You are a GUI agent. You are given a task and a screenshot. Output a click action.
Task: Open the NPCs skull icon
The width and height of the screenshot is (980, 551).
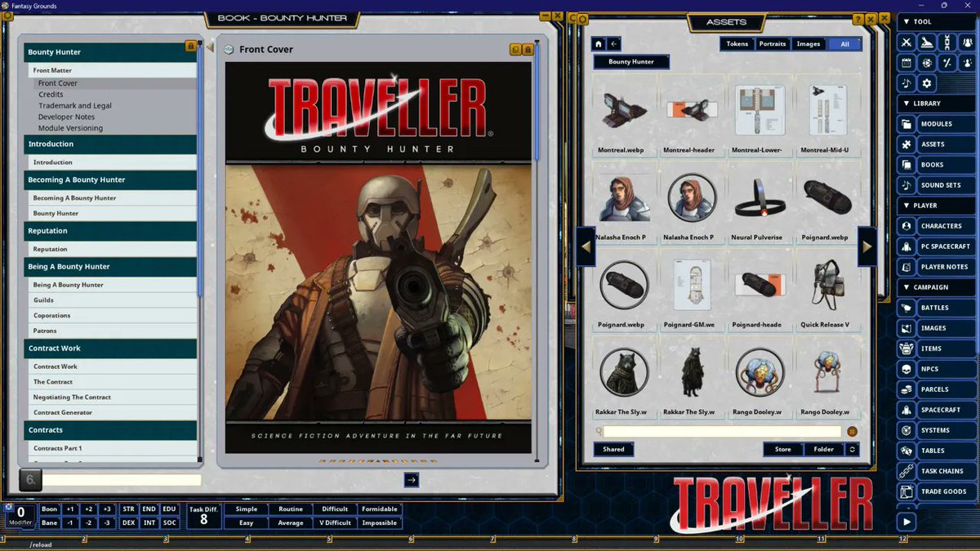click(906, 369)
